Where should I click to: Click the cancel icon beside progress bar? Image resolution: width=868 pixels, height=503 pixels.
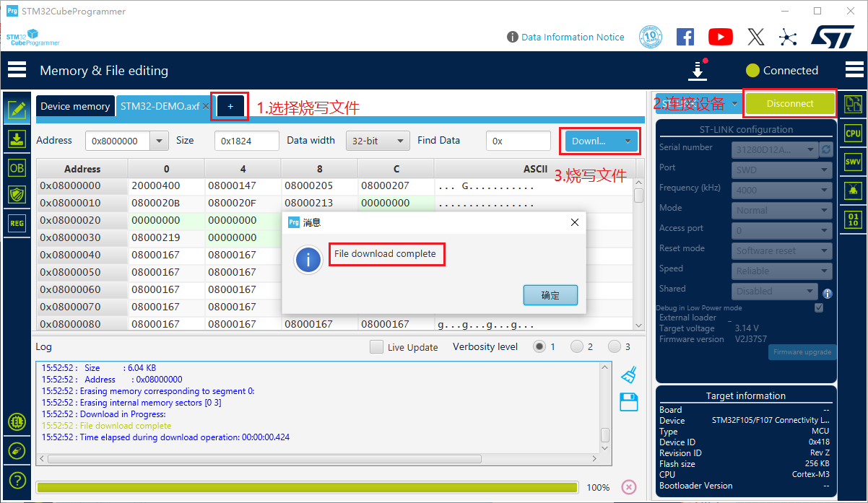(629, 487)
